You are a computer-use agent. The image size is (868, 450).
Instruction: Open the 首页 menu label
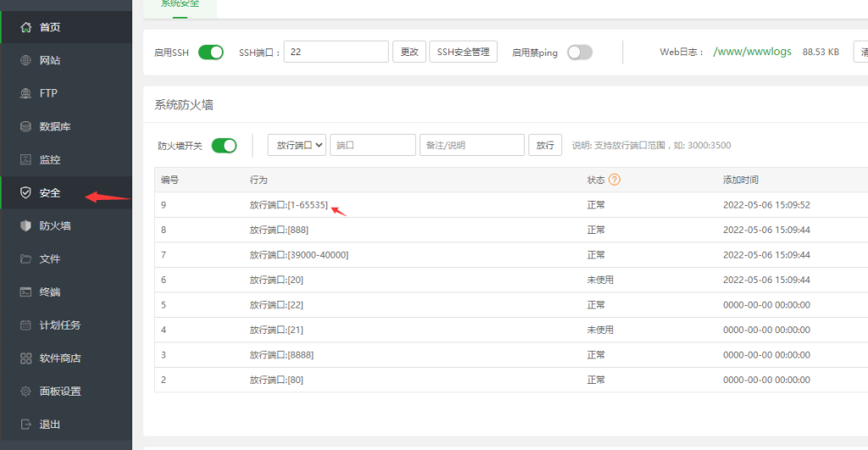50,27
